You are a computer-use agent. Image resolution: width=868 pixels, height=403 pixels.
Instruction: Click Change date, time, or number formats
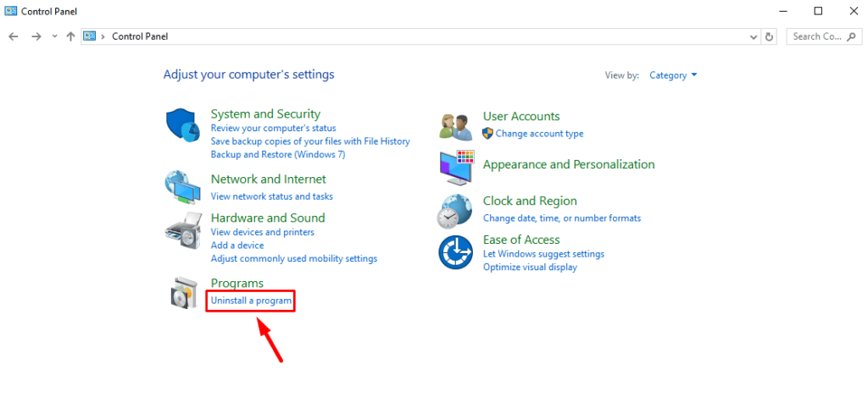(x=562, y=218)
